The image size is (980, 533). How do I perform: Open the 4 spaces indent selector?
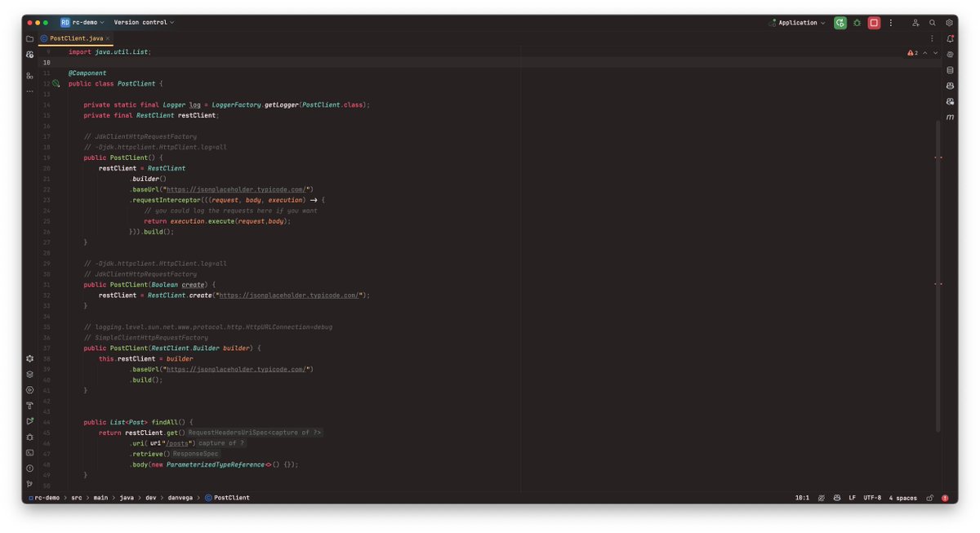[903, 498]
